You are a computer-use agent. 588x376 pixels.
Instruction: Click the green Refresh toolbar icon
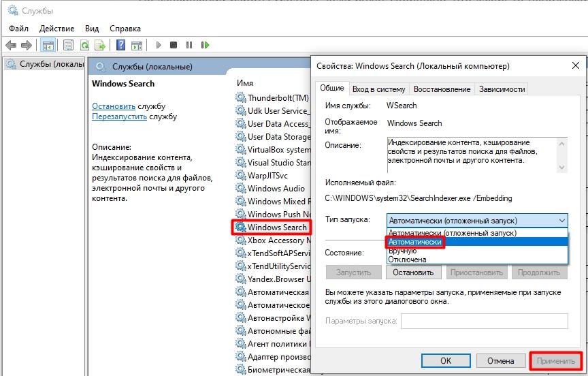85,46
